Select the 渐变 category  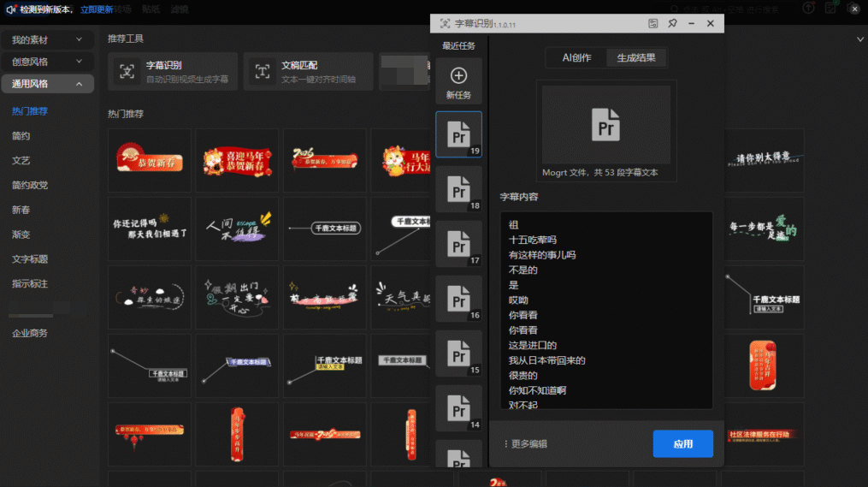pyautogui.click(x=21, y=235)
